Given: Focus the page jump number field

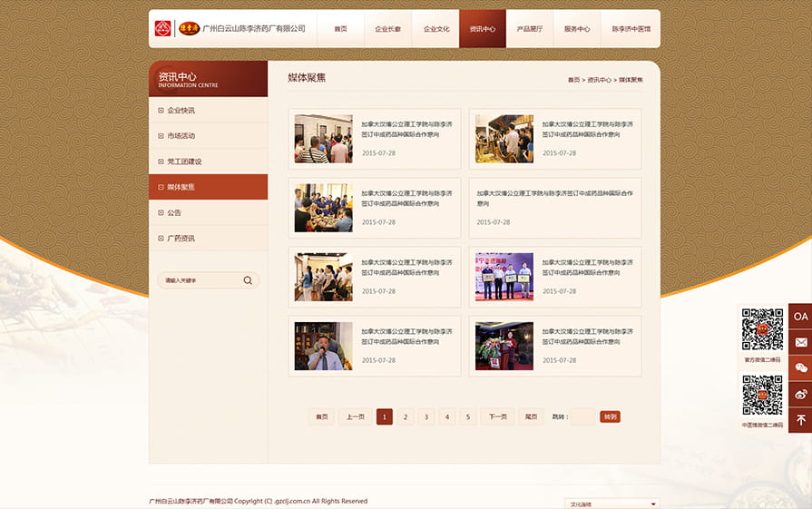Looking at the screenshot, I should (582, 416).
